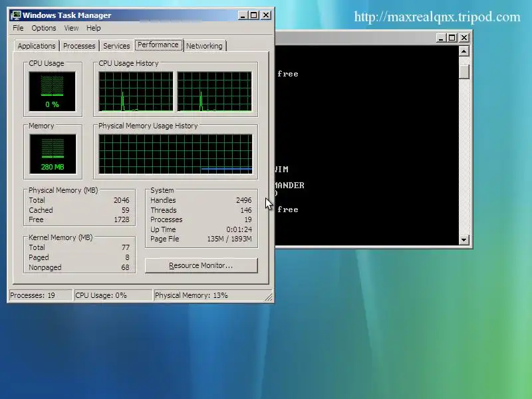Image resolution: width=532 pixels, height=399 pixels.
Task: Switch to the Networking tab
Action: (204, 46)
